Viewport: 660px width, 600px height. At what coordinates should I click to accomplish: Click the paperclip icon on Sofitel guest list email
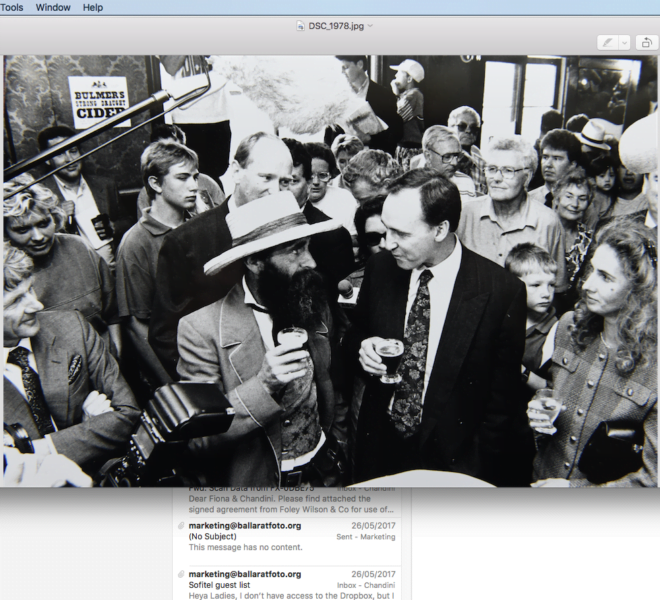coord(181,574)
